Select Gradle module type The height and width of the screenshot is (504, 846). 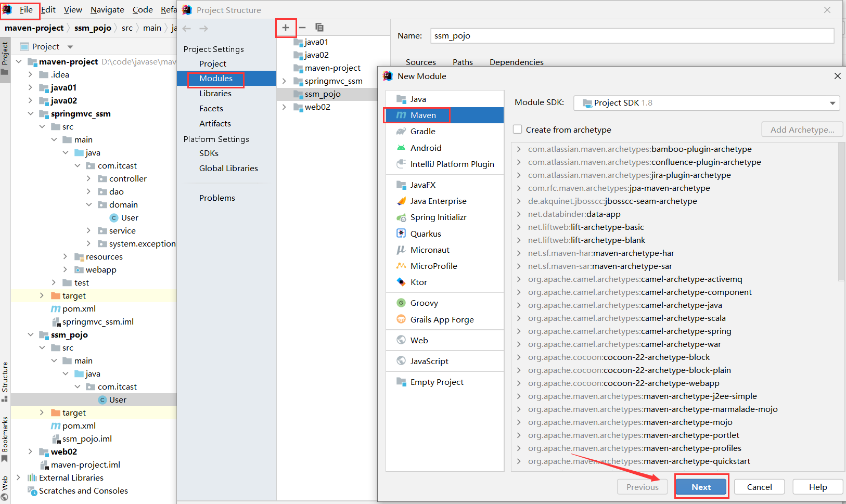point(445,131)
